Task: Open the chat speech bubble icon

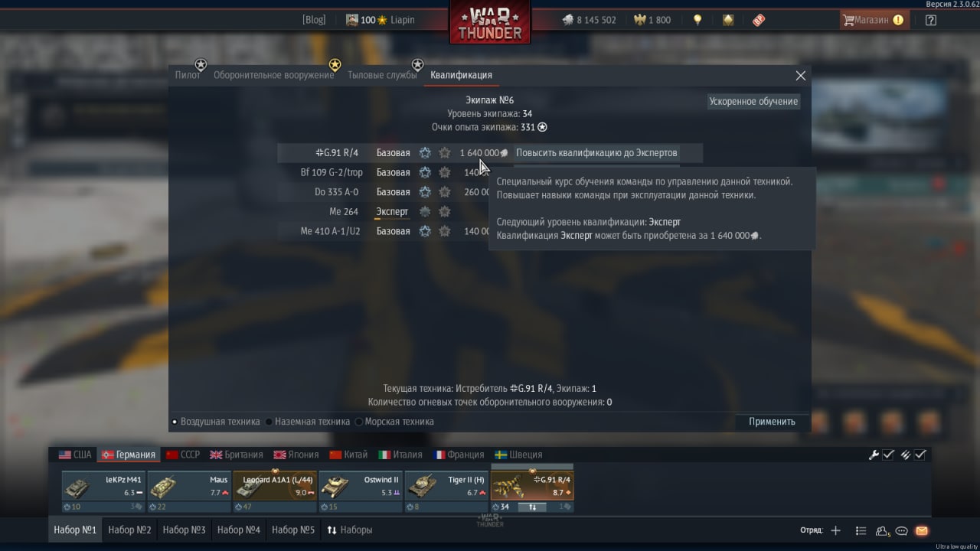Action: [x=902, y=530]
